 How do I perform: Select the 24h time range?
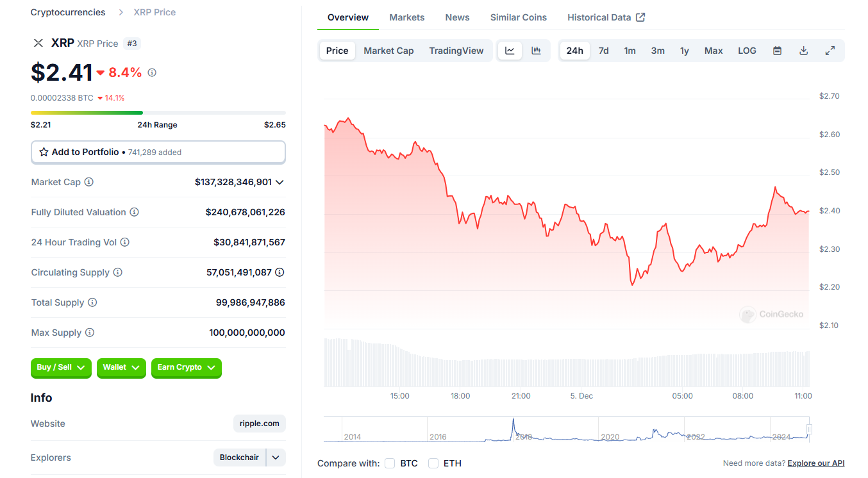click(x=575, y=51)
